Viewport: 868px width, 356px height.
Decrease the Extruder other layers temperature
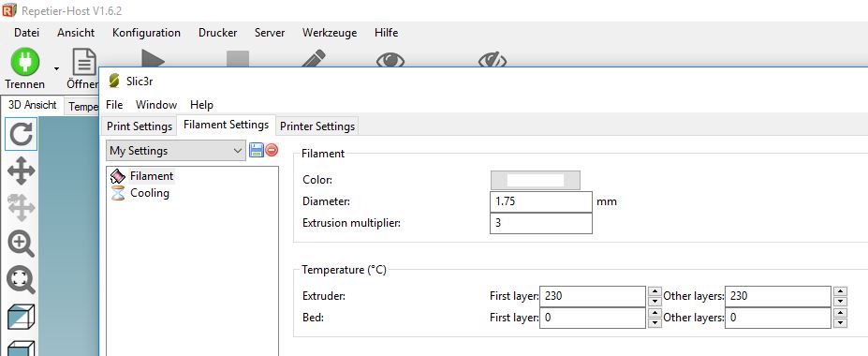click(840, 301)
